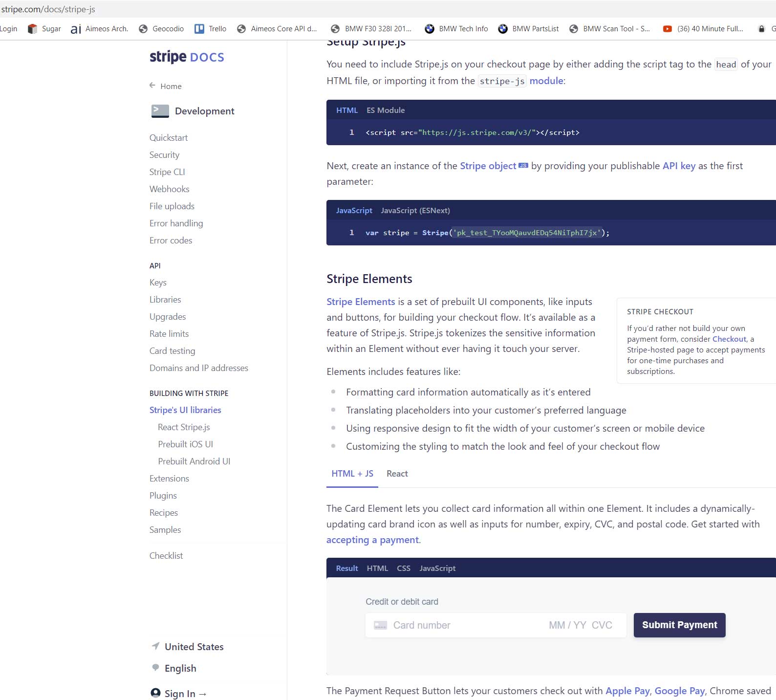Click the United States location arrow icon
Image resolution: width=776 pixels, height=700 pixels.
point(155,646)
